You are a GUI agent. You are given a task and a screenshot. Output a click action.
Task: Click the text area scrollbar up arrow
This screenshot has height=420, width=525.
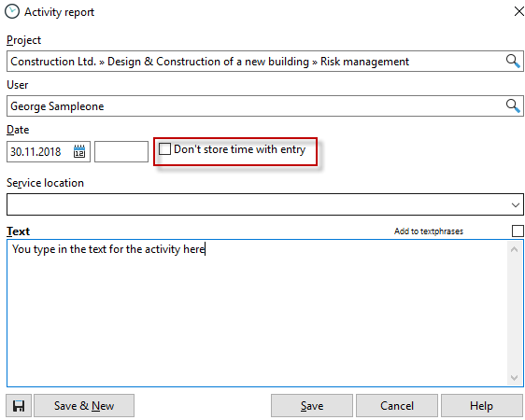pos(515,249)
